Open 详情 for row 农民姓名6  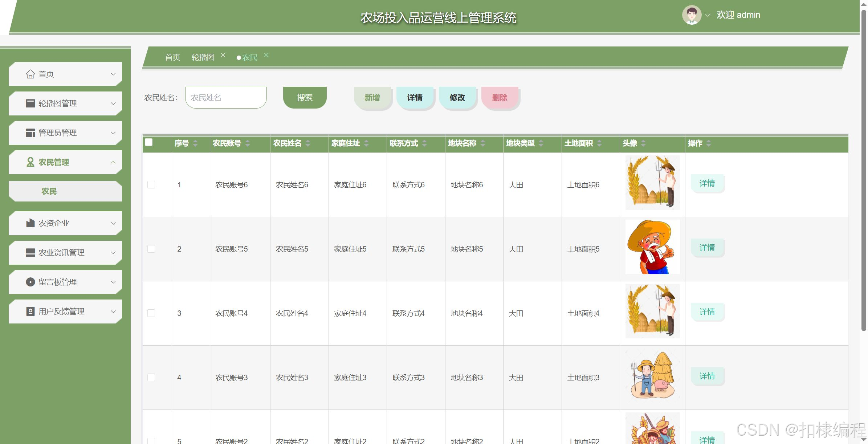tap(707, 183)
